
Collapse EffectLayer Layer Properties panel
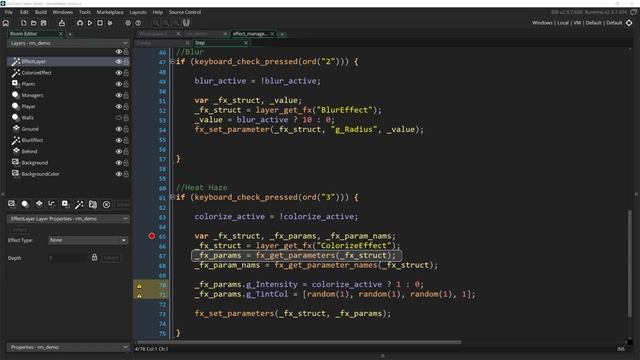(125, 219)
